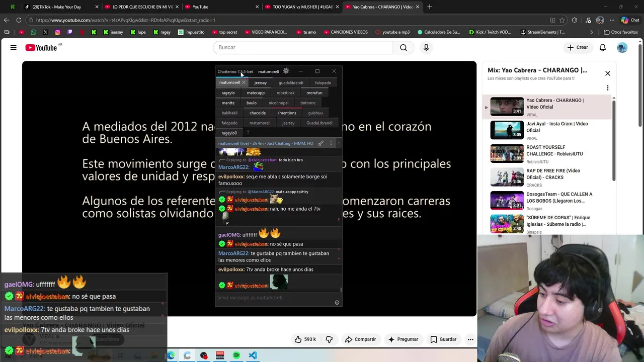Open the YouTube hamburger guide menu
Image resolution: width=644 pixels, height=362 pixels.
pyautogui.click(x=14, y=47)
